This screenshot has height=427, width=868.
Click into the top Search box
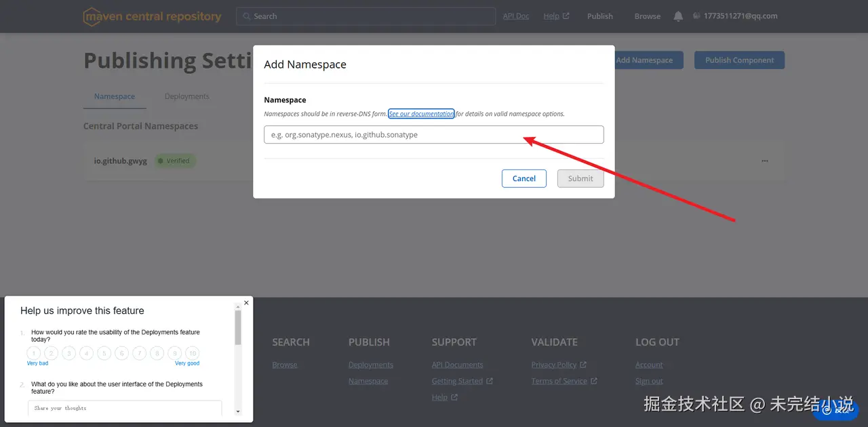[x=366, y=16]
